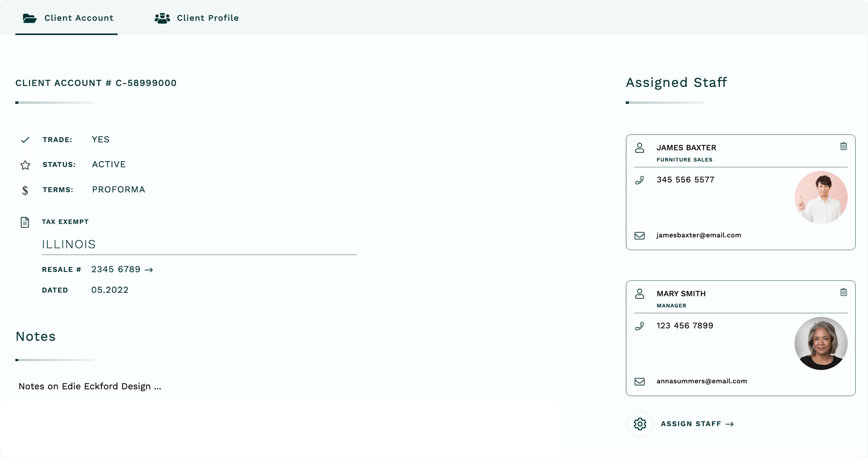Click the folder icon on Client Account tab
Image resolution: width=868 pixels, height=459 pixels.
pos(30,18)
